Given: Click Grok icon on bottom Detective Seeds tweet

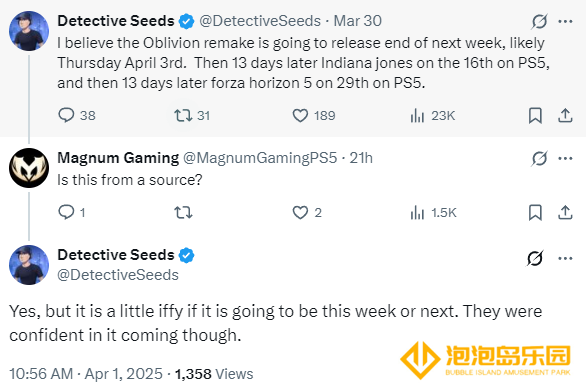Looking at the screenshot, I should tap(535, 258).
